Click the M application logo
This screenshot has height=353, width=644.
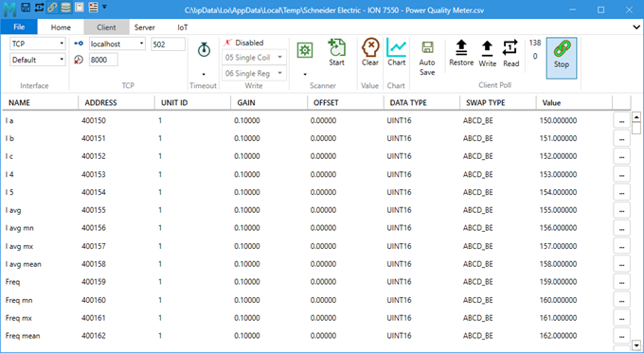[9, 9]
